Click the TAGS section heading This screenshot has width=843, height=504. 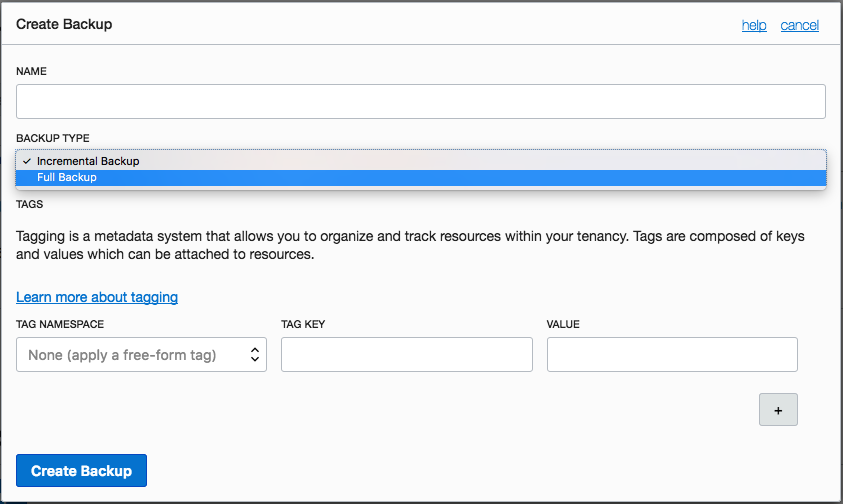(30, 204)
